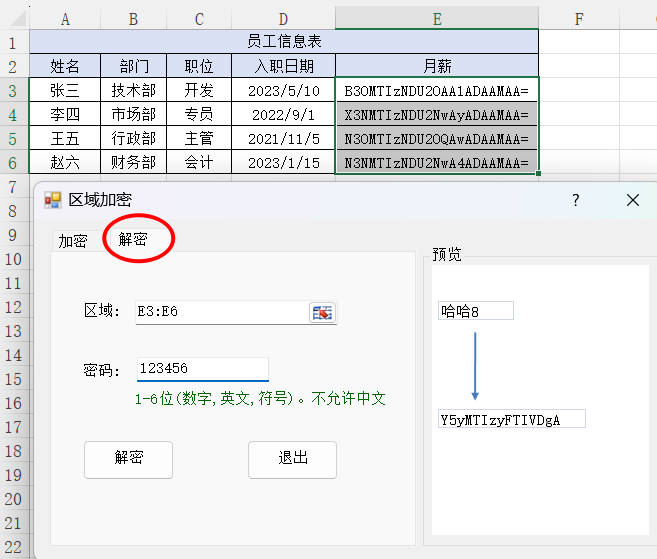Select encrypted cell E6 for 赵六
This screenshot has height=559, width=657.
437,162
